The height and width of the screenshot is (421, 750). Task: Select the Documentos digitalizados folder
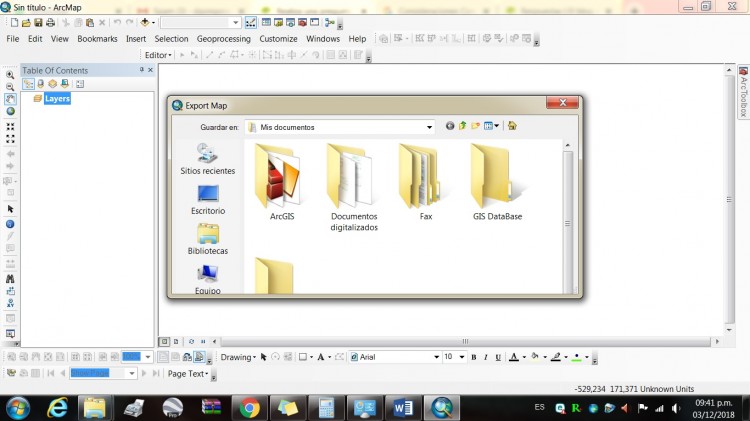[x=354, y=188]
